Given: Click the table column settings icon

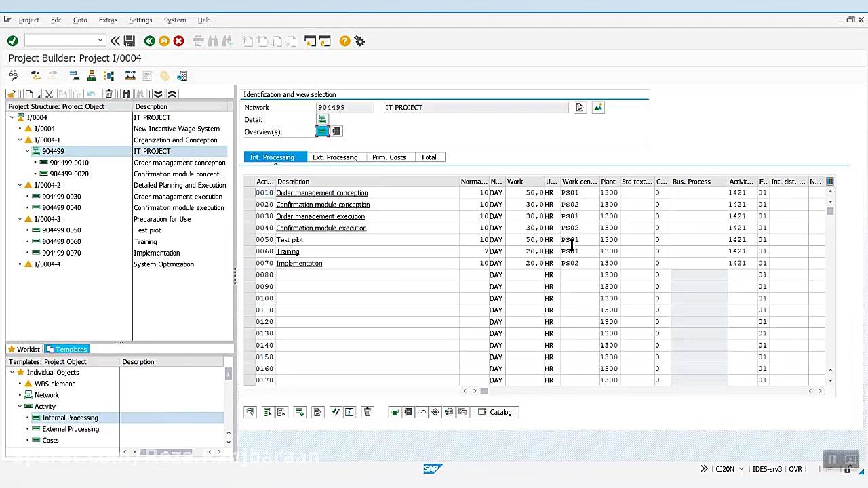Looking at the screenshot, I should (830, 182).
